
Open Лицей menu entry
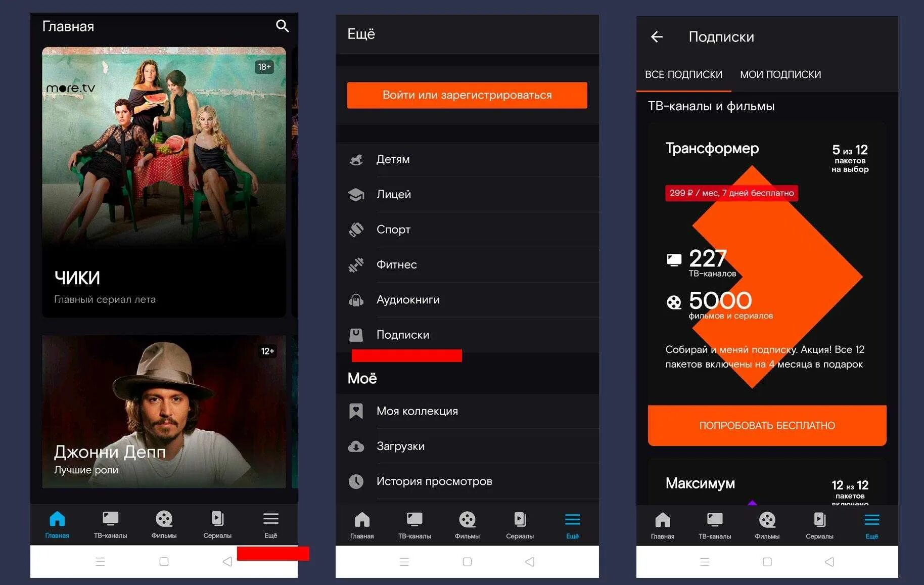(467, 195)
